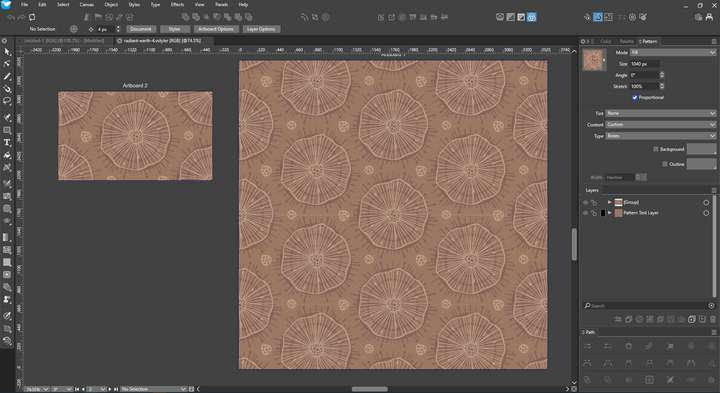The image size is (720, 393).
Task: Click the Angle field stepper arrows
Action: tap(662, 75)
